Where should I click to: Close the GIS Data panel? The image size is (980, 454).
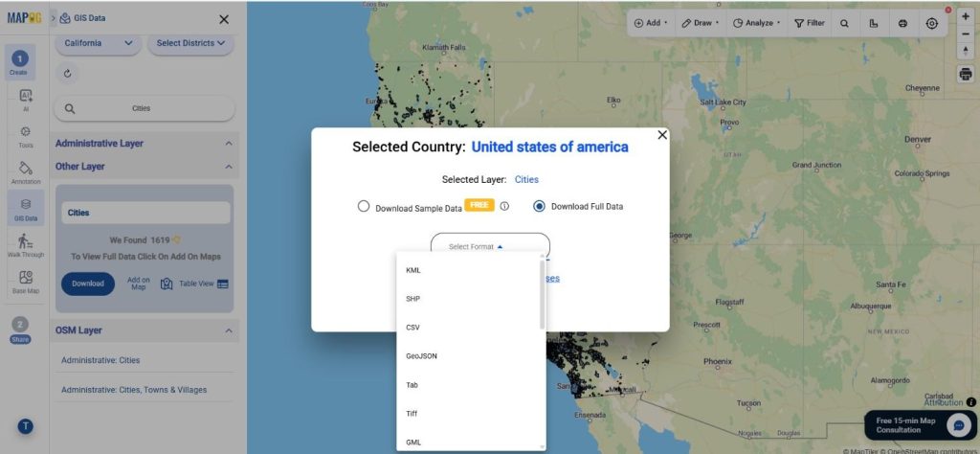click(224, 19)
